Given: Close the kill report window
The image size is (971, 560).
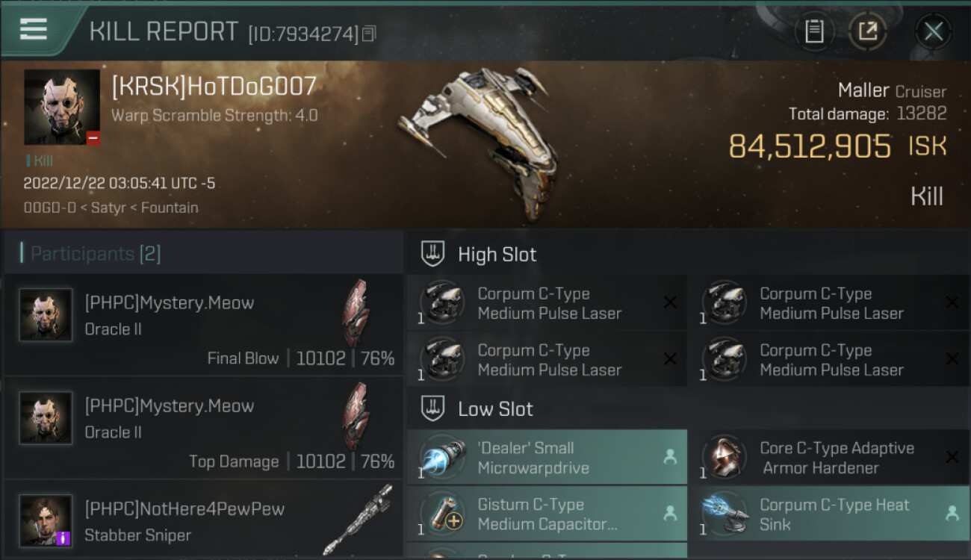Looking at the screenshot, I should point(933,31).
